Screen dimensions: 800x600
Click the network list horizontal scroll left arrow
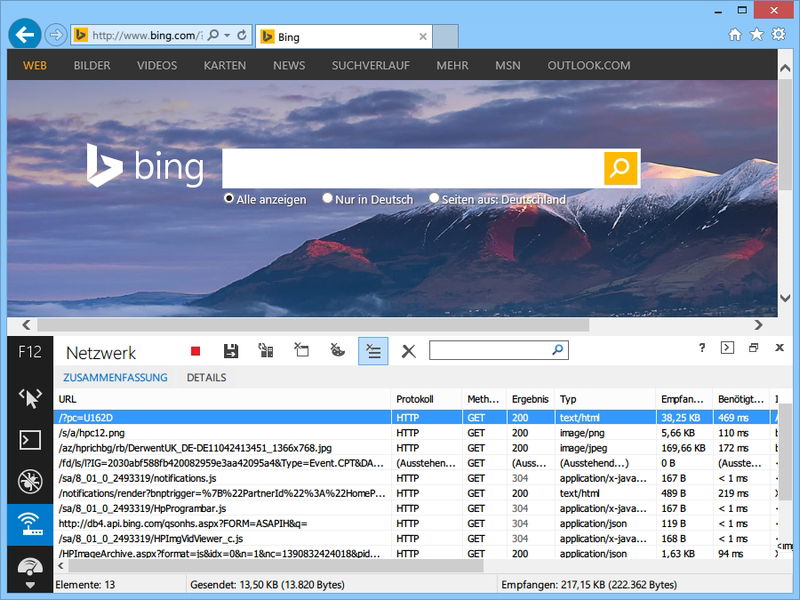click(61, 566)
